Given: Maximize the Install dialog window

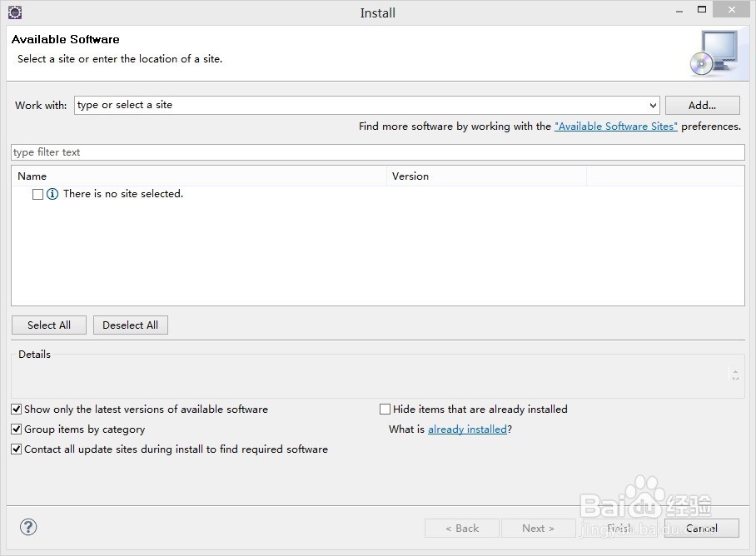Looking at the screenshot, I should tap(701, 10).
